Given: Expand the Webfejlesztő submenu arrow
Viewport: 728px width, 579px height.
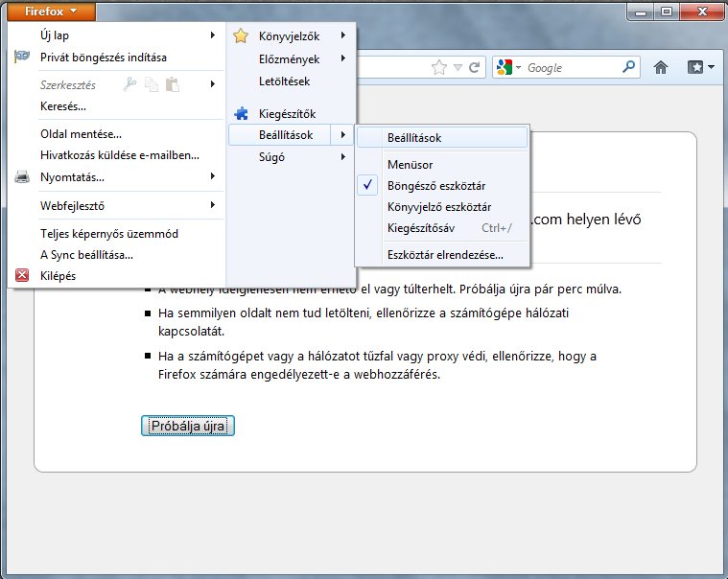Looking at the screenshot, I should [x=213, y=205].
